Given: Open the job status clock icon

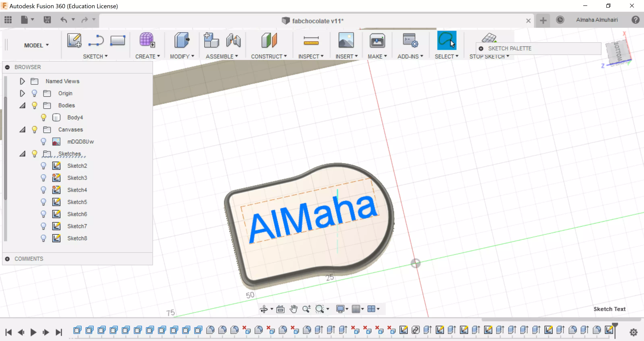Looking at the screenshot, I should coord(560,20).
